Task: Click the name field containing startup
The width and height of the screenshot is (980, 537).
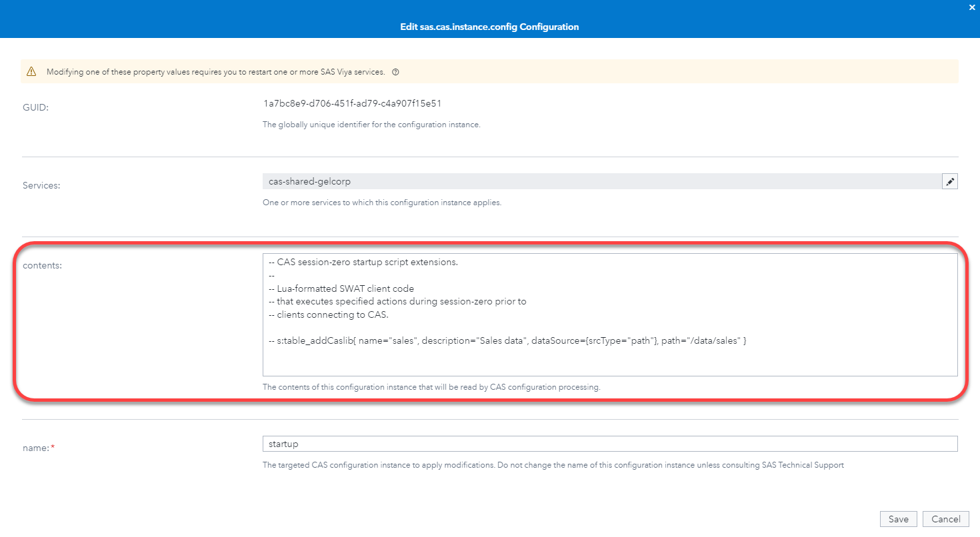Action: click(x=610, y=444)
